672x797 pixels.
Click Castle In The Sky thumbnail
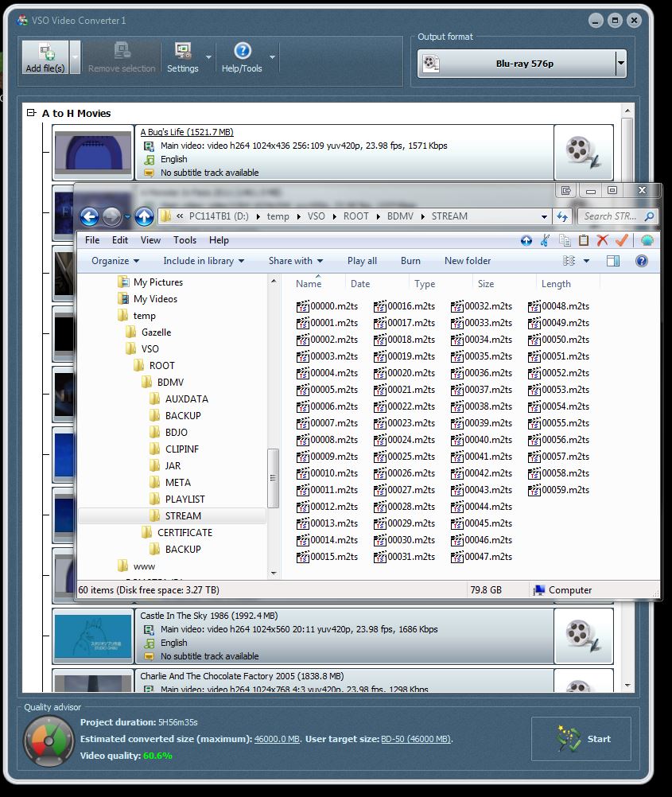point(93,636)
